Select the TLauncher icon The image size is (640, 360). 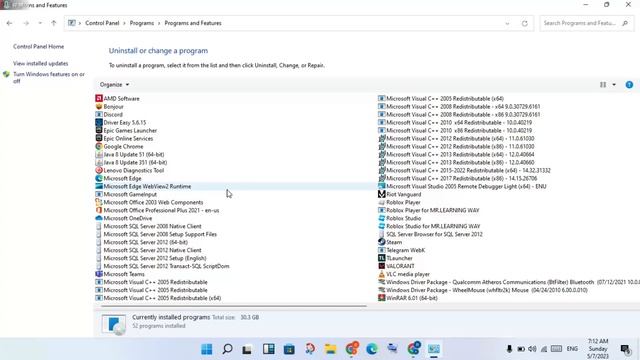click(382, 258)
